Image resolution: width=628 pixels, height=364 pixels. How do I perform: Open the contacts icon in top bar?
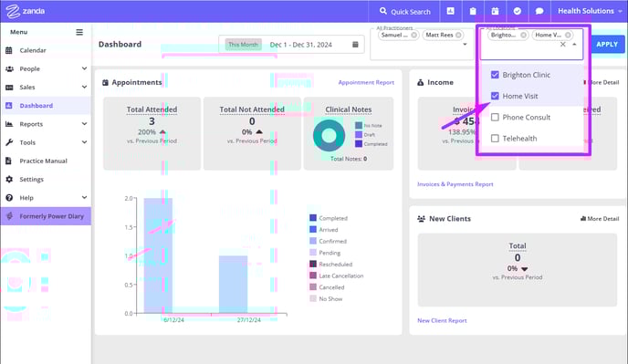[451, 11]
